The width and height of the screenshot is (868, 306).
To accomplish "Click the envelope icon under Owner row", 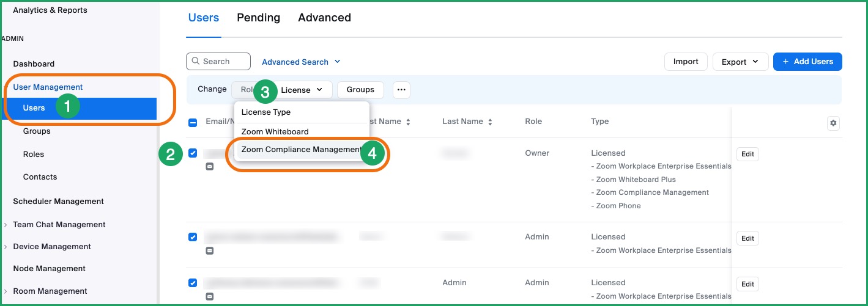I will (x=210, y=166).
